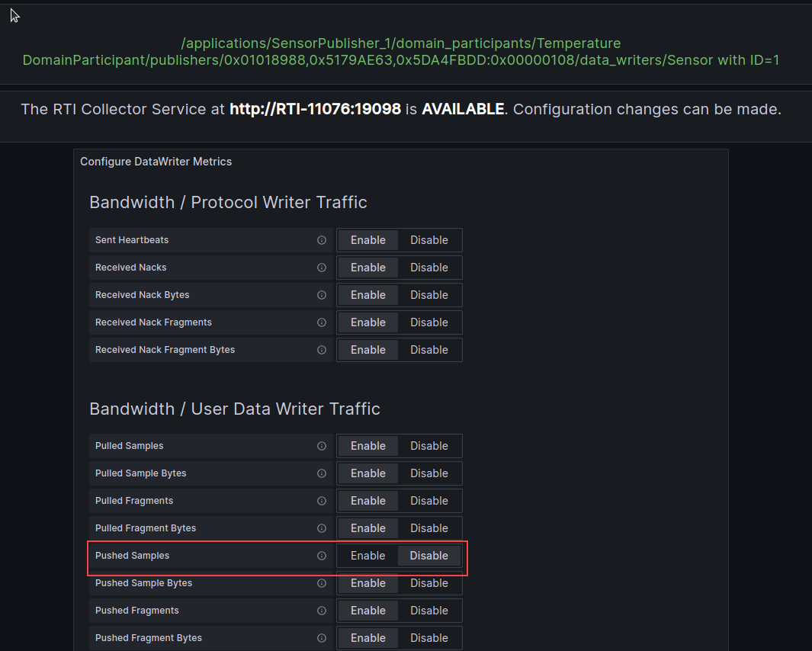Open the Pulled Fragments info icon
Image resolution: width=812 pixels, height=651 pixels.
tap(321, 500)
